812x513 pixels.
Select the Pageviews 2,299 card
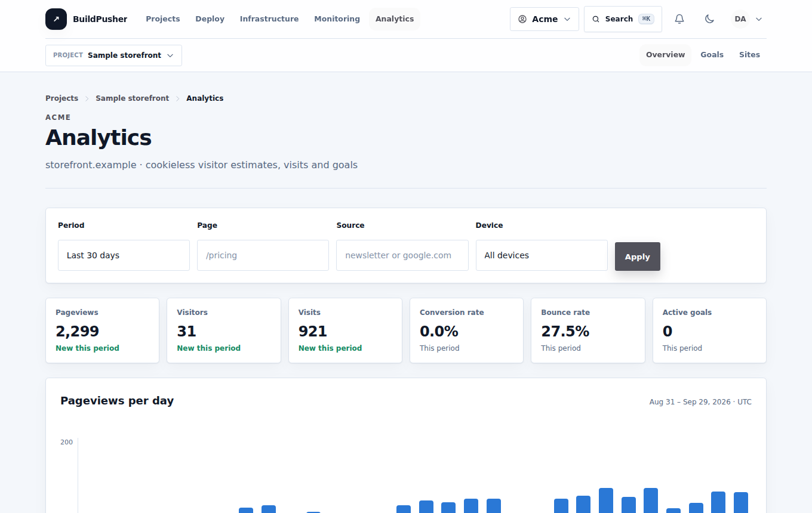click(103, 330)
